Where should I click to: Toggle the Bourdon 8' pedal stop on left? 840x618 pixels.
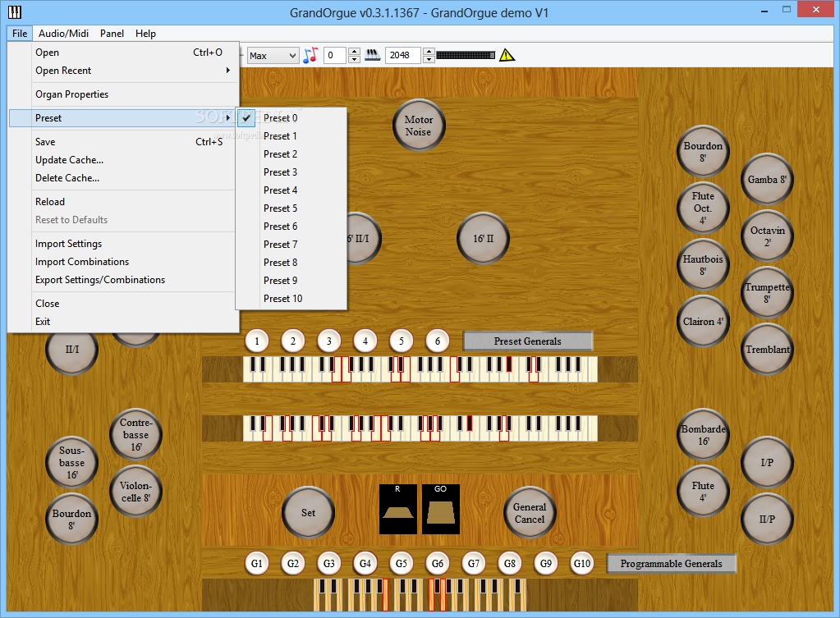tap(71, 520)
